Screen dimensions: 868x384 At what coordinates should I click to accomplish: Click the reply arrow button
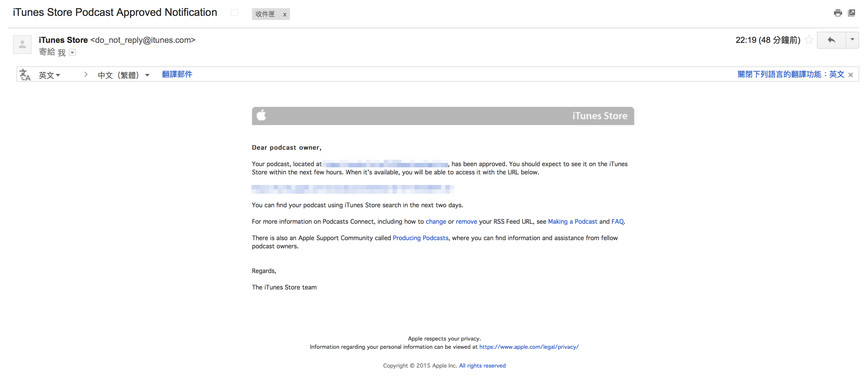tap(831, 41)
